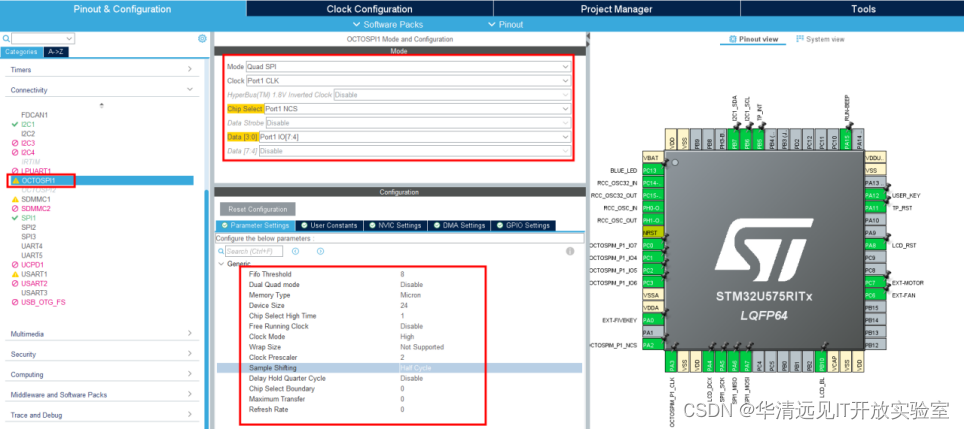Open the User Constants tab
Image resolution: width=964 pixels, height=430 pixels.
(329, 225)
